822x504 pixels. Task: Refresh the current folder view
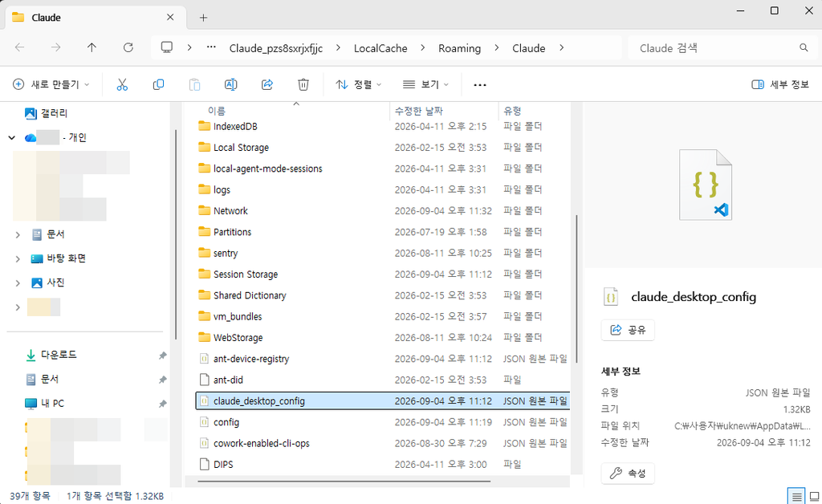point(128,47)
